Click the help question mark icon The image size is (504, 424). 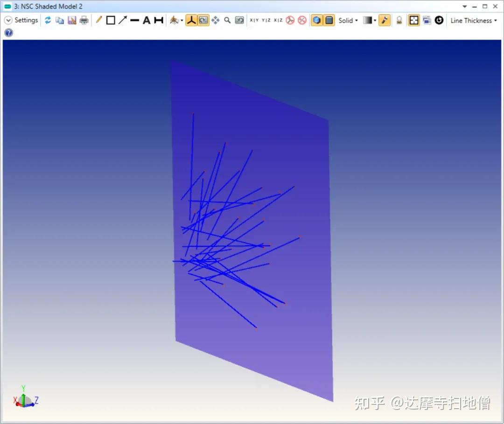[8, 33]
